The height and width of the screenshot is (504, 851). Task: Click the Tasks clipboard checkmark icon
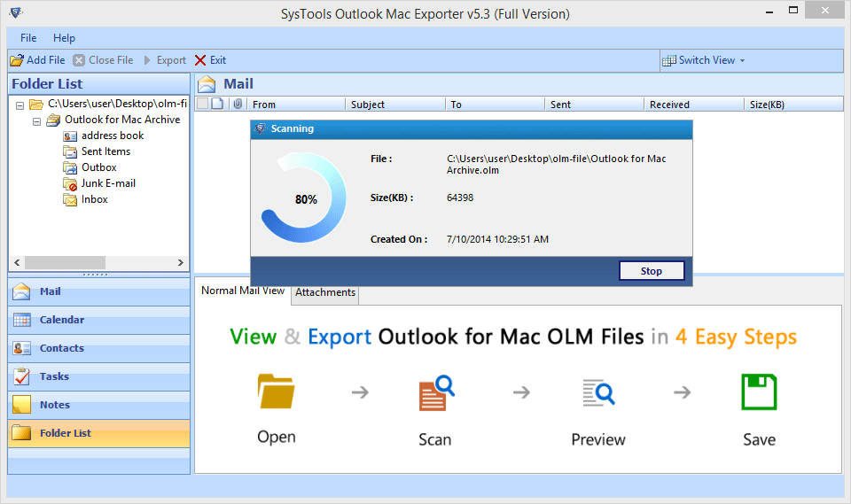21,376
